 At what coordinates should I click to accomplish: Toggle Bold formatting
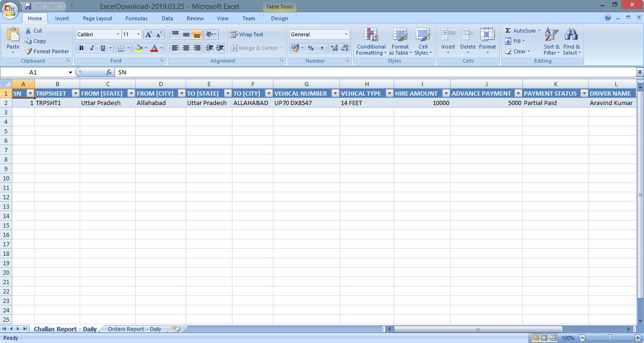[x=81, y=48]
